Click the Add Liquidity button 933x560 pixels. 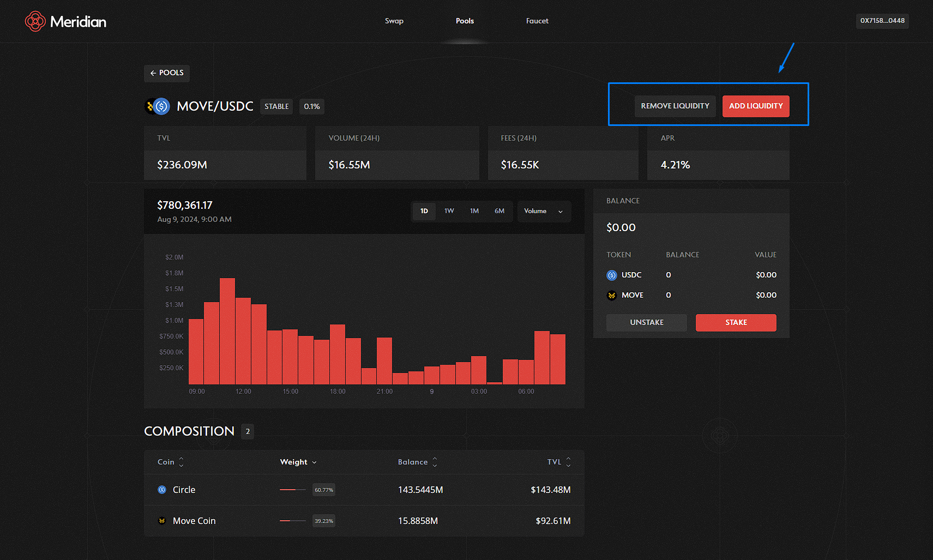point(756,106)
